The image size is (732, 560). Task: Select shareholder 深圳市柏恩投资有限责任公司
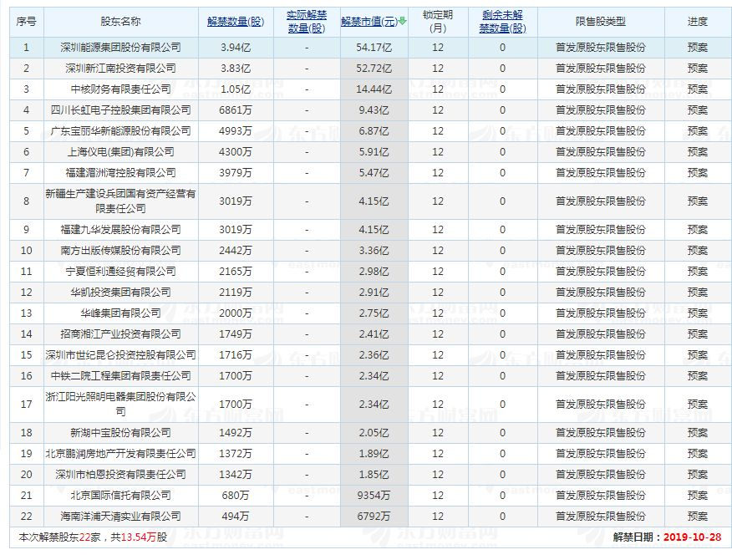[120, 475]
